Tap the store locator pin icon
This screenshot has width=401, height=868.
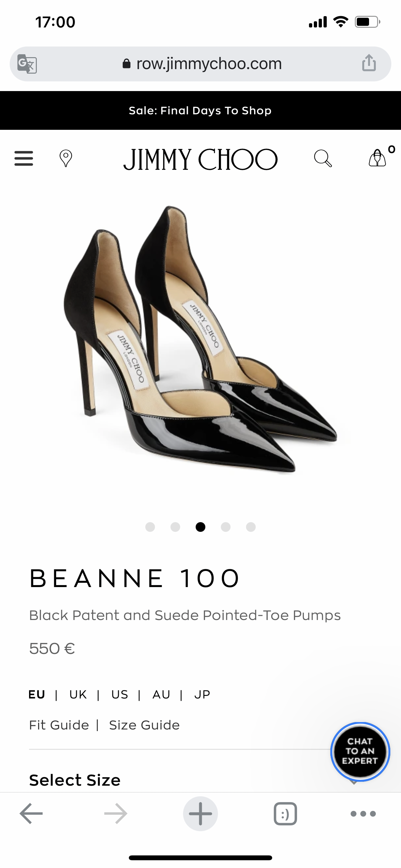[66, 158]
